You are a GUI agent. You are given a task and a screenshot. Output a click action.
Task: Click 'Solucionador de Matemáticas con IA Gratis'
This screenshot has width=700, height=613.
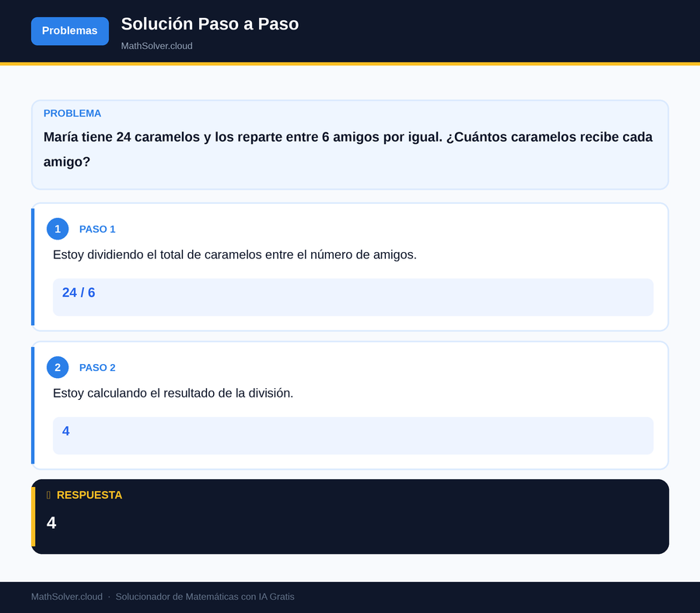tap(205, 597)
